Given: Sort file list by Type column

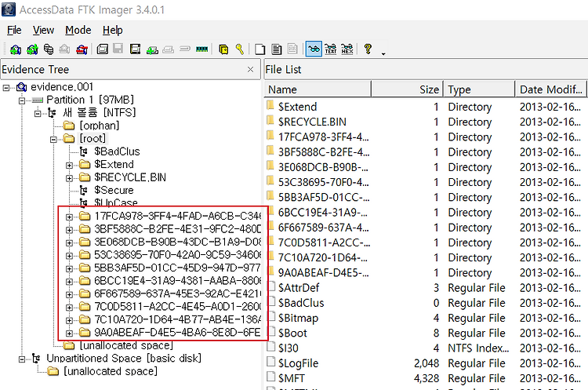Looking at the screenshot, I should point(479,89).
